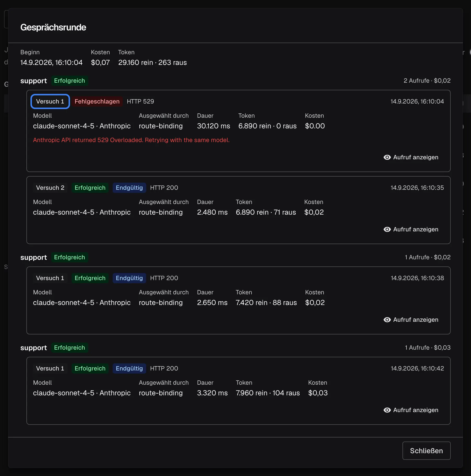The width and height of the screenshot is (471, 476).
Task: Click the red Fehlgeschlagen status badge
Action: click(x=97, y=101)
